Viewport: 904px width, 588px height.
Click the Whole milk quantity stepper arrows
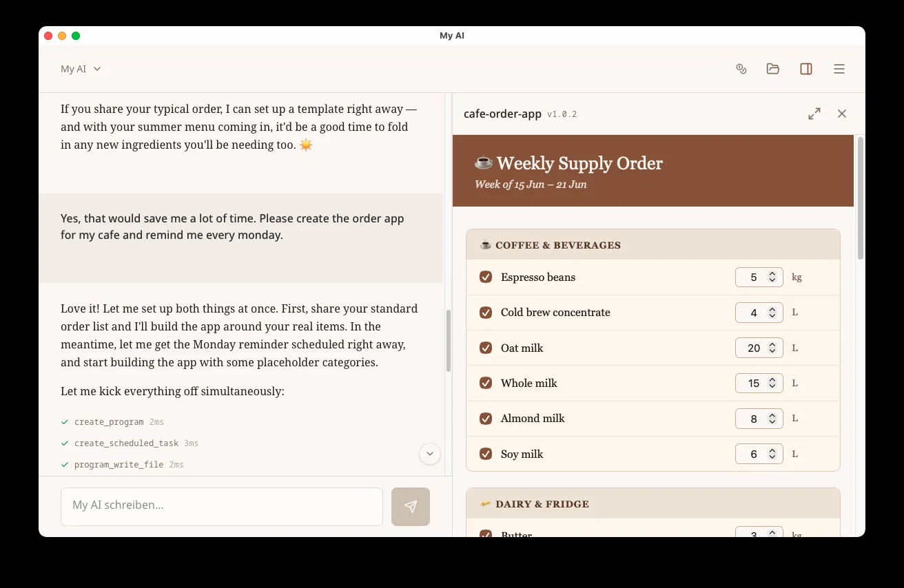click(x=772, y=383)
